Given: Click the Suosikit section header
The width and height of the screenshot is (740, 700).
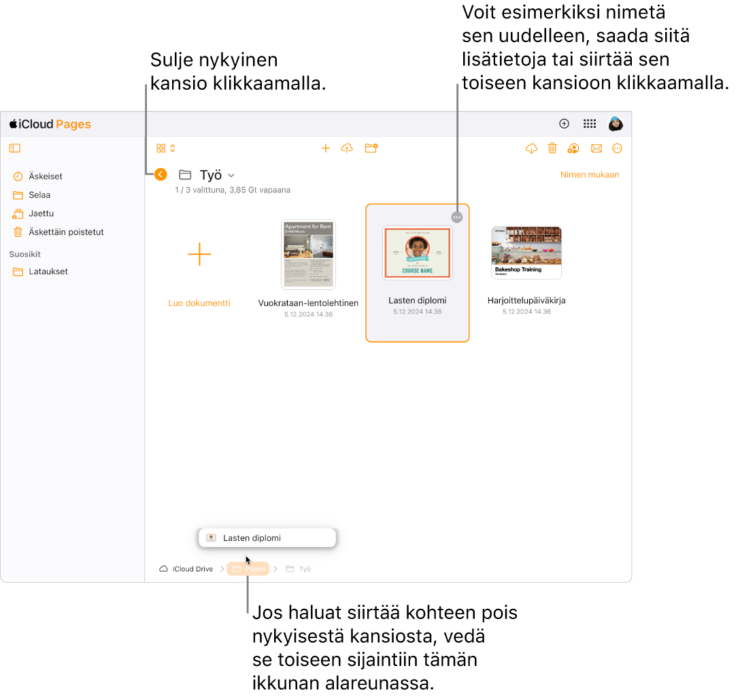Looking at the screenshot, I should [25, 254].
